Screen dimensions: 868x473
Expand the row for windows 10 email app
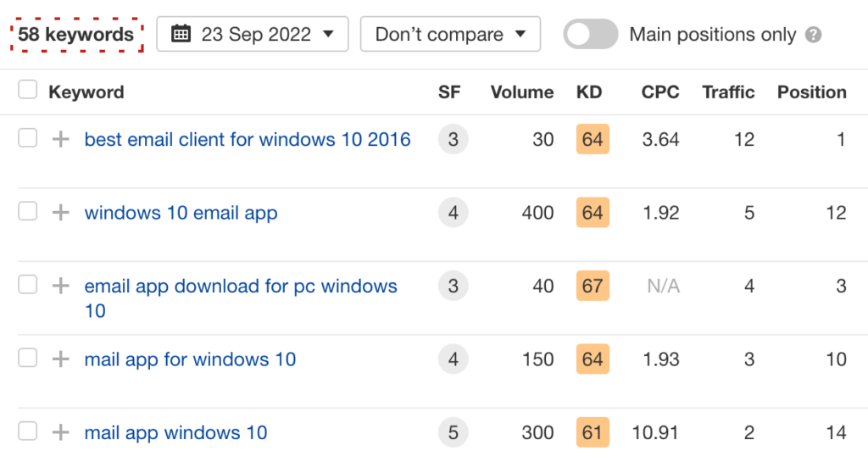tap(60, 213)
